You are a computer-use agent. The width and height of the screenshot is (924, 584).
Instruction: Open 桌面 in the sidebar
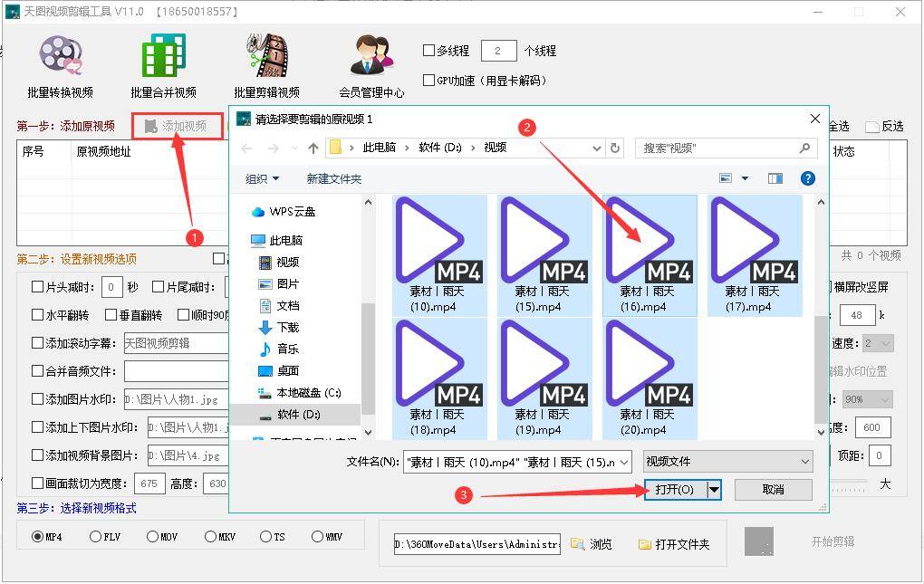[279, 371]
